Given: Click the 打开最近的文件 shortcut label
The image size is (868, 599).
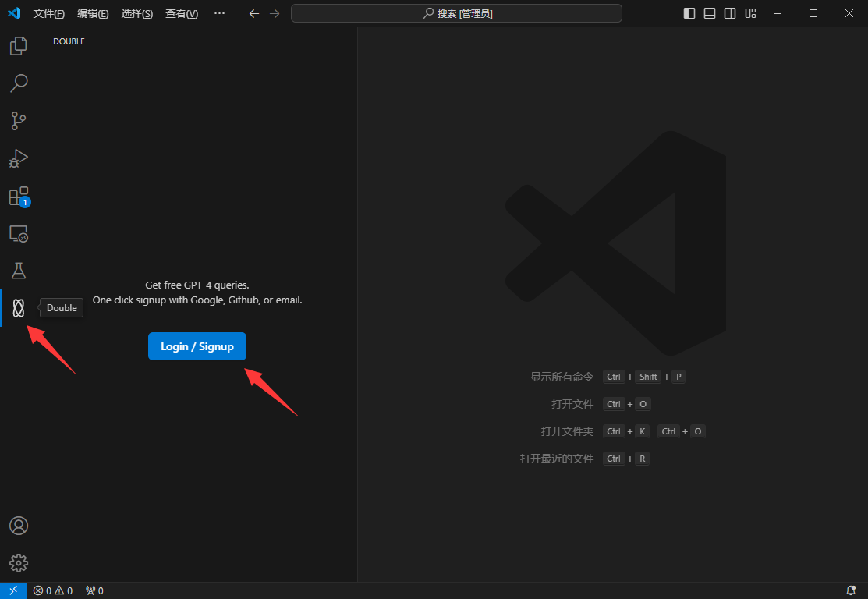Looking at the screenshot, I should click(557, 459).
